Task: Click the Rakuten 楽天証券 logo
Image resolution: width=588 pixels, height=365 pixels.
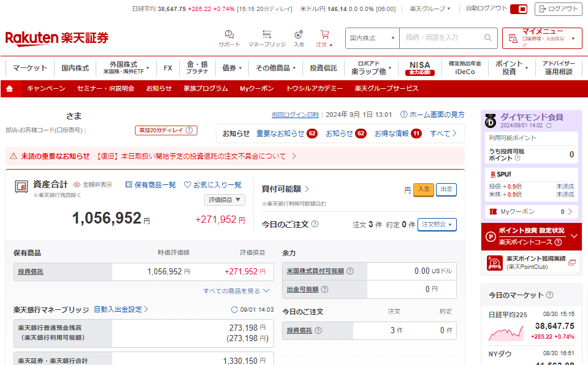Action: pos(56,38)
